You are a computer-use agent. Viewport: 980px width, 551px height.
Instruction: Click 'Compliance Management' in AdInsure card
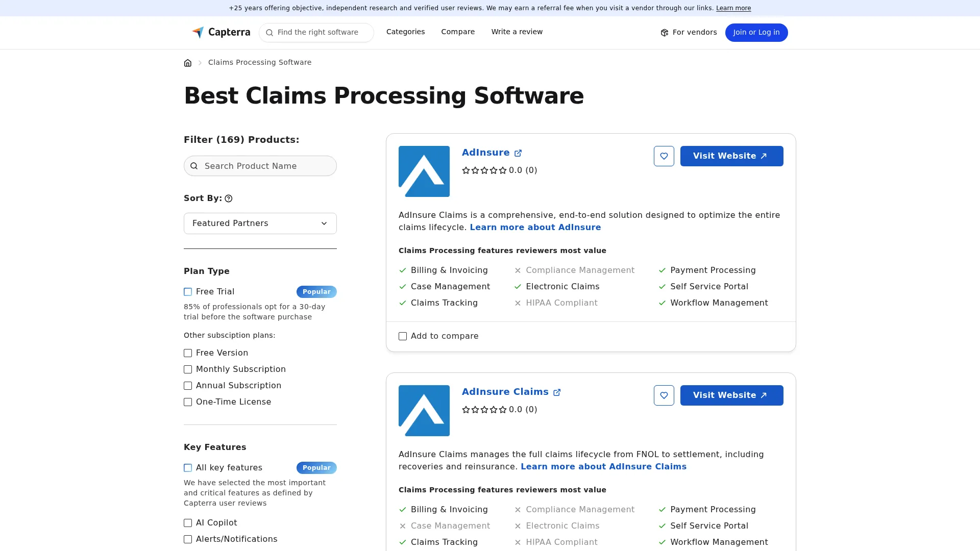(x=580, y=270)
